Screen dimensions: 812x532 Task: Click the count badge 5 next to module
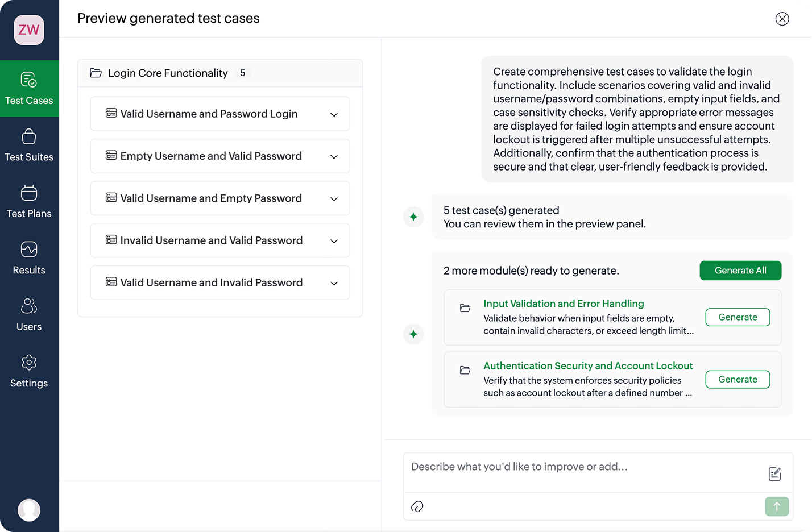point(243,73)
